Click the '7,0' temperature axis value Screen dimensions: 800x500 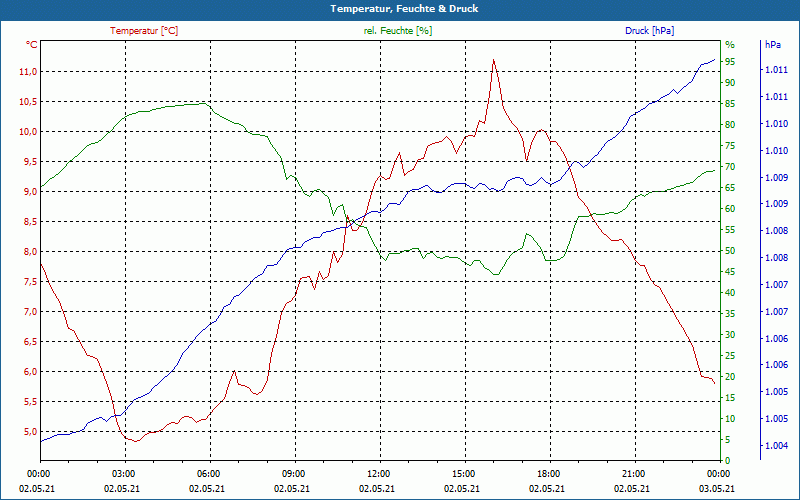point(30,312)
